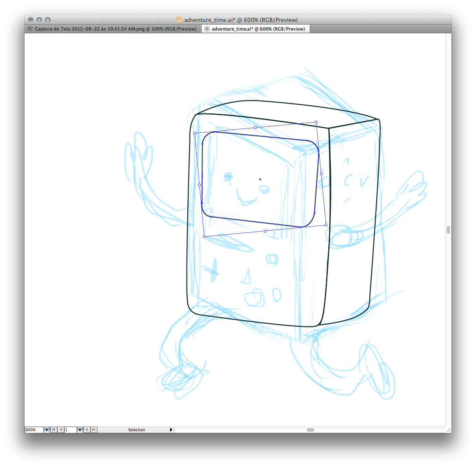Click the vertical scrollbar thumb
The height and width of the screenshot is (467, 476).
point(448,230)
